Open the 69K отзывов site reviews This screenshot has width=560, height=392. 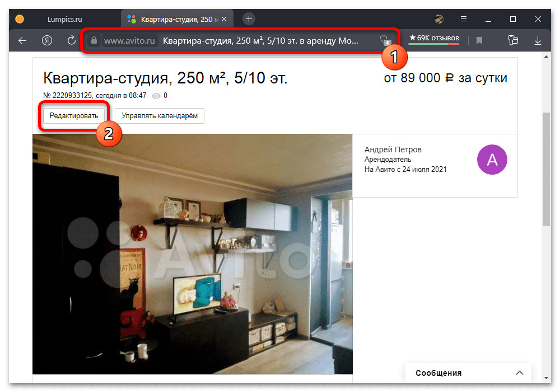tap(434, 39)
